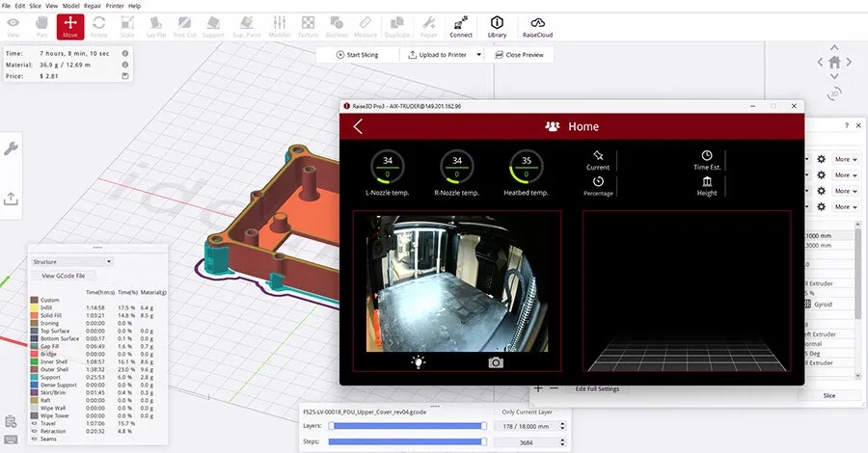
Task: Click the Layers slider track
Action: coord(408,425)
